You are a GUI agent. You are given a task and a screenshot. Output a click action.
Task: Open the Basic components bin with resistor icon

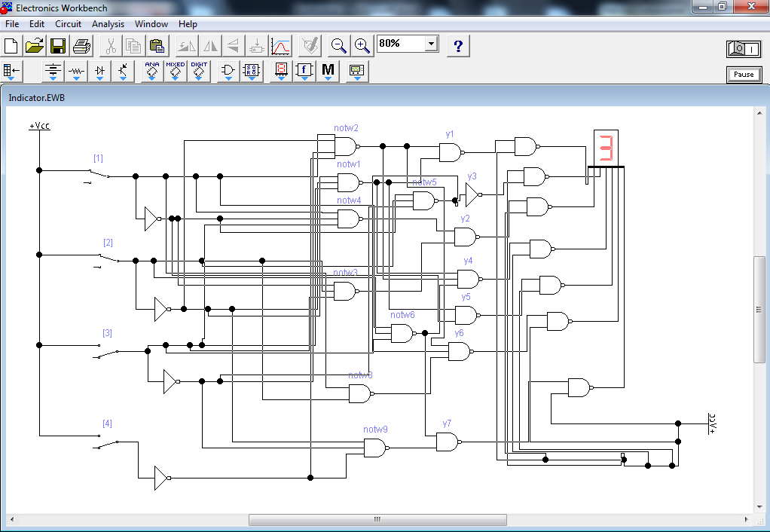coord(76,72)
